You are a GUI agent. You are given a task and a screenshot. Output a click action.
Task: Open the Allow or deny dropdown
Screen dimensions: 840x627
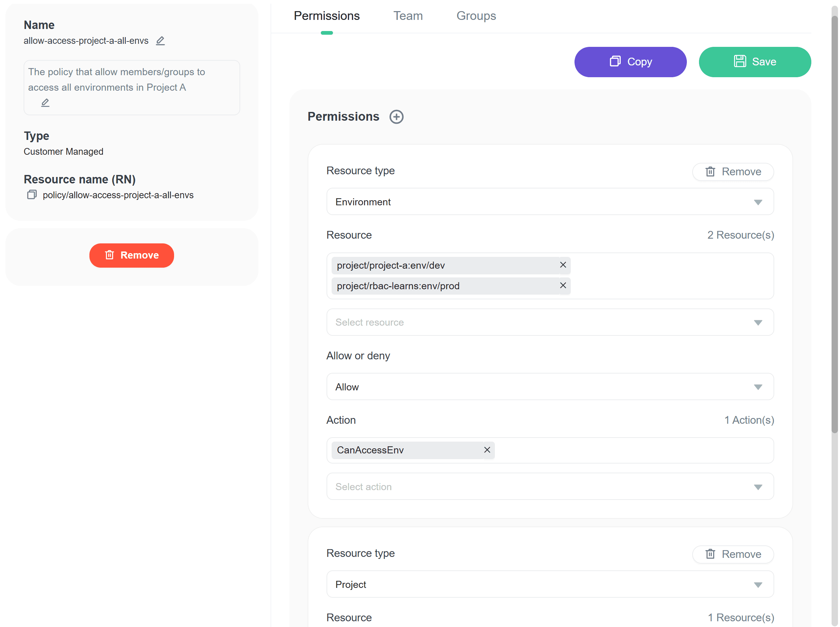coord(550,387)
